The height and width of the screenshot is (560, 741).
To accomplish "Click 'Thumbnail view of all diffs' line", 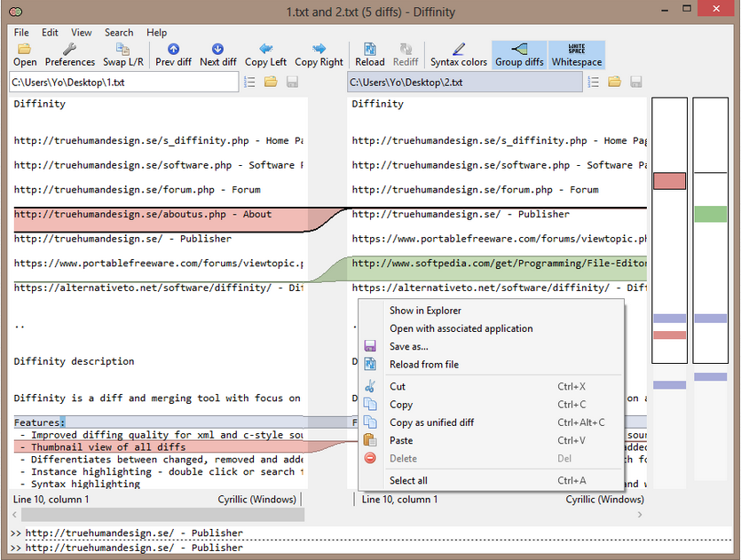I will click(x=161, y=447).
